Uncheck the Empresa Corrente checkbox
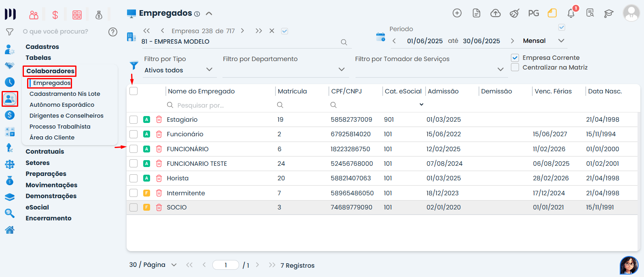The width and height of the screenshot is (644, 277). [x=515, y=58]
